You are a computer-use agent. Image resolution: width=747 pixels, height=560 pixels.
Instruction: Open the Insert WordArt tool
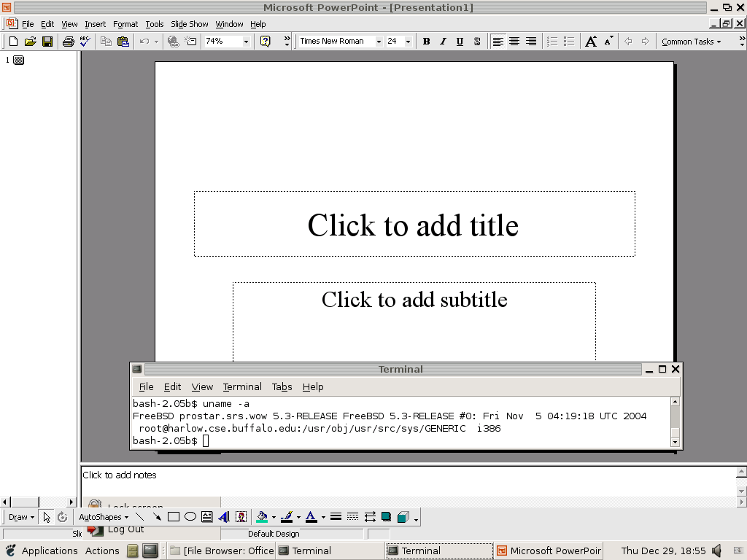click(222, 517)
